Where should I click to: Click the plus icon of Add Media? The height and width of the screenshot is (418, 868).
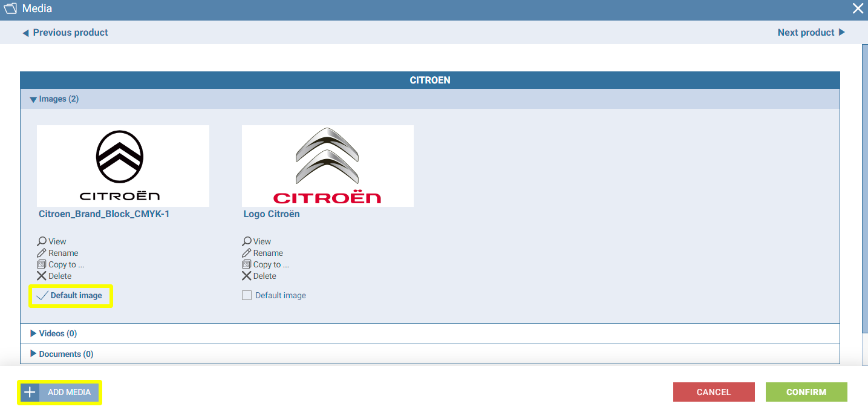tap(30, 392)
